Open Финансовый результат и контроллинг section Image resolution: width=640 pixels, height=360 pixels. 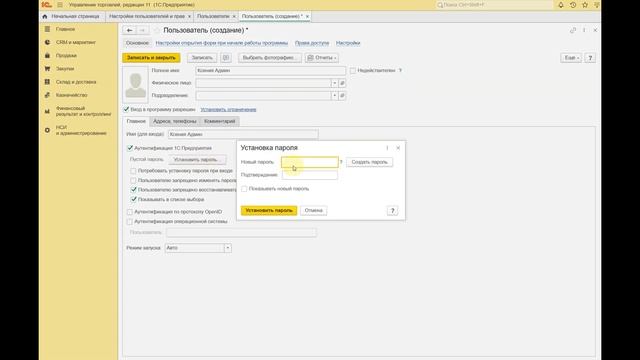click(x=83, y=111)
